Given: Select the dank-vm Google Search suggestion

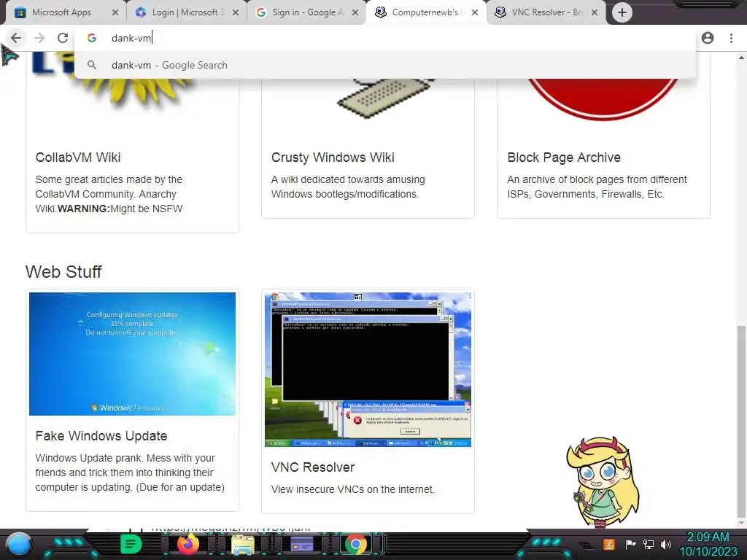Looking at the screenshot, I should [x=385, y=65].
